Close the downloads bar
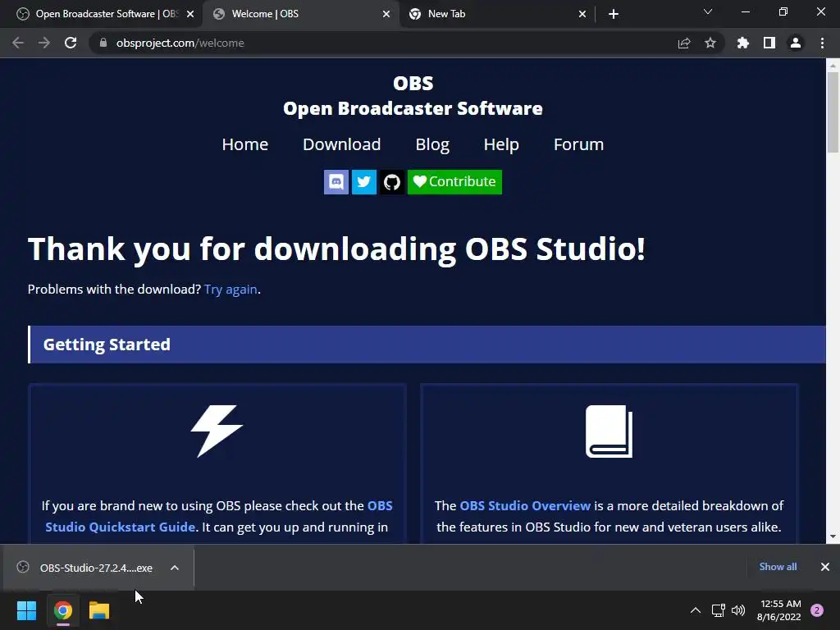 click(825, 567)
